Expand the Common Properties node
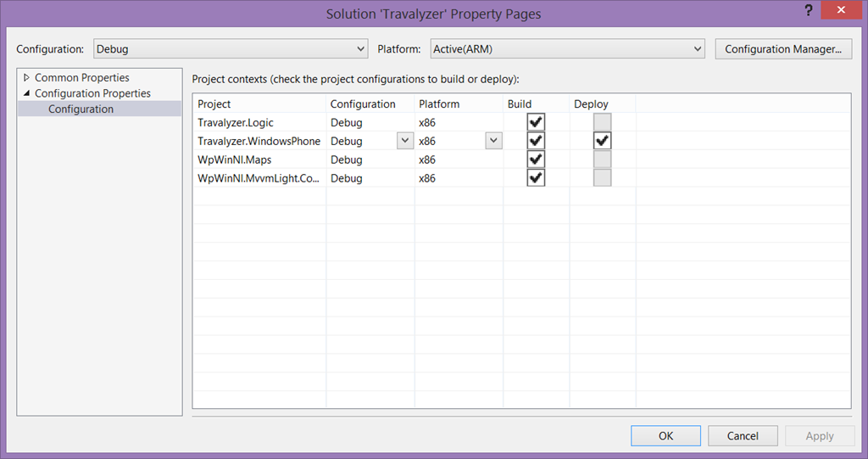This screenshot has width=868, height=459. point(26,77)
